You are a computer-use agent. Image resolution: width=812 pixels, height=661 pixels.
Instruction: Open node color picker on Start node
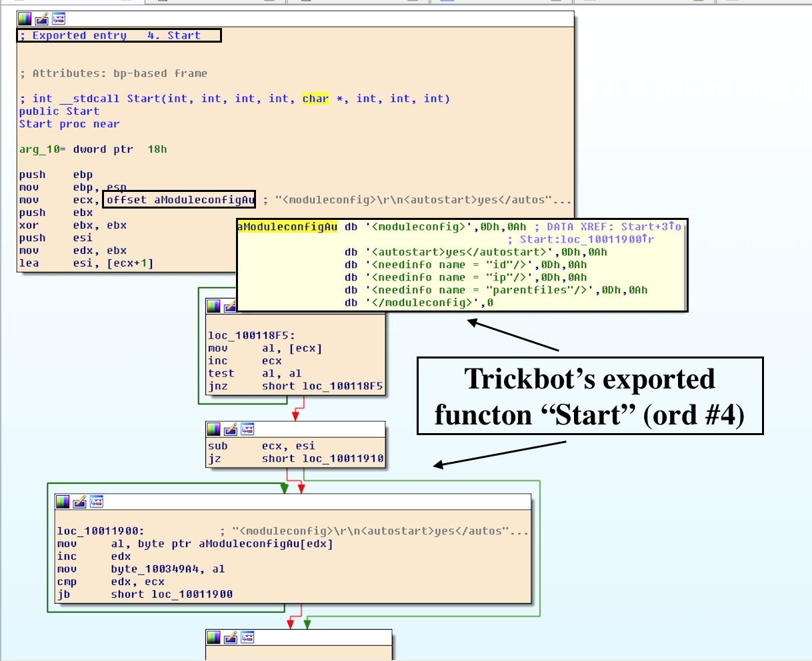pyautogui.click(x=25, y=19)
